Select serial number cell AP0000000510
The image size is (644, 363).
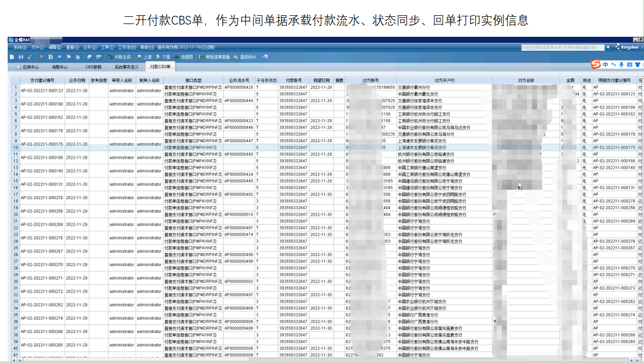[239, 215]
